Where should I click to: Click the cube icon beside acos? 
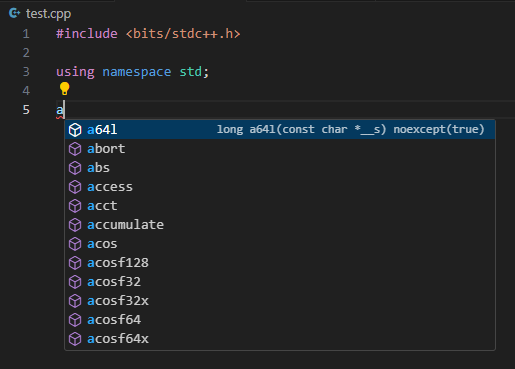point(75,244)
